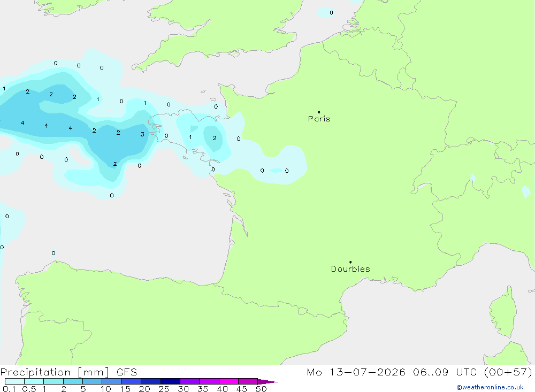Open the weatheronline.co.uk copyright link
Screen dimensions: 535x392
tap(490, 387)
